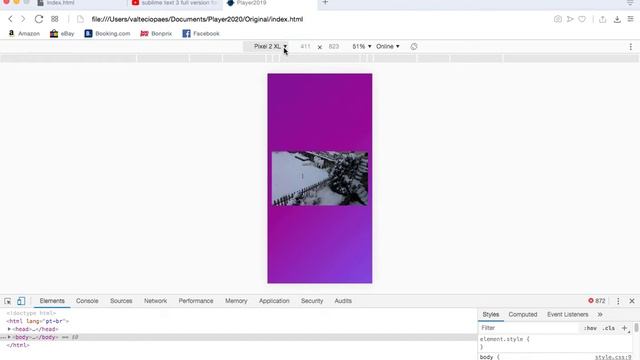
Task: Edit the 823 viewport height field
Action: tap(334, 47)
